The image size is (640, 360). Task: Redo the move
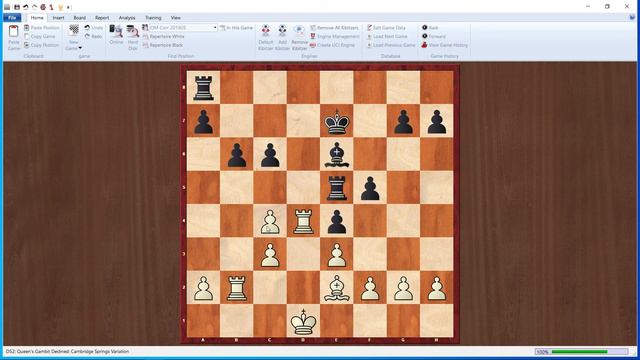click(x=93, y=36)
